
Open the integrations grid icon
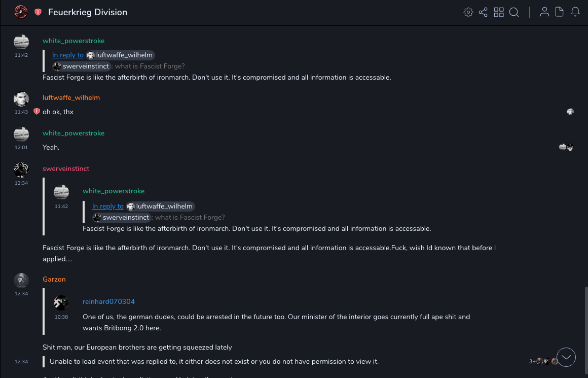point(499,12)
